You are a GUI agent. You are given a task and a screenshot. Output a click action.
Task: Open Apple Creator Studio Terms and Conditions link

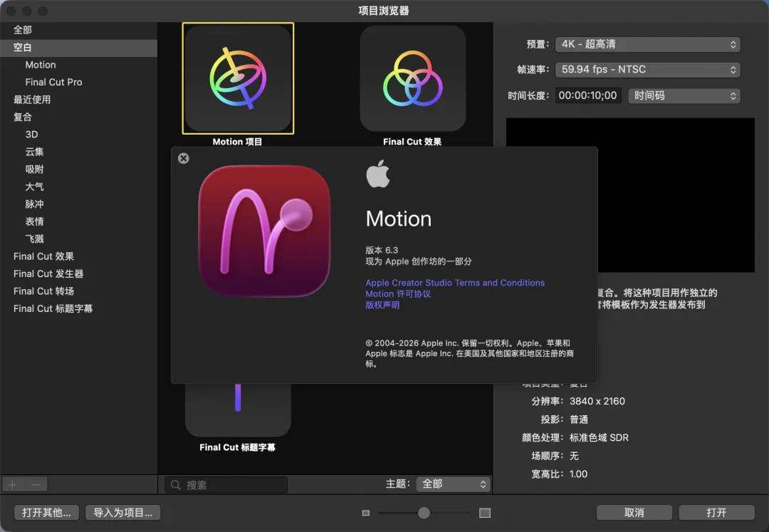coord(454,283)
